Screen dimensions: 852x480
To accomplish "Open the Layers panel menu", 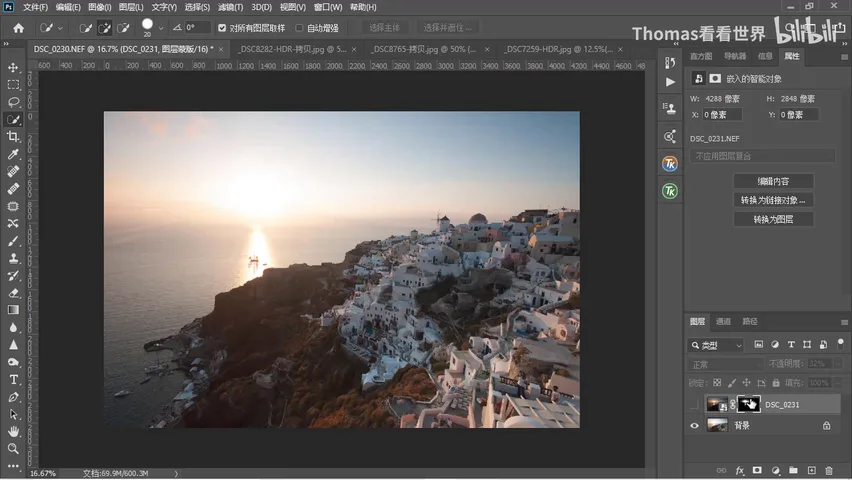I will pos(844,322).
